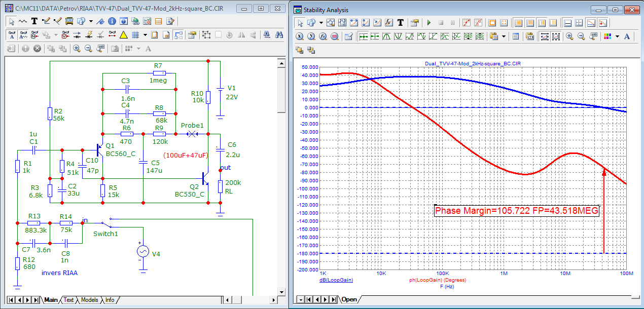Image resolution: width=644 pixels, height=309 pixels.
Task: Click the blue Info icon in schematic toolbar
Action: coord(111,21)
